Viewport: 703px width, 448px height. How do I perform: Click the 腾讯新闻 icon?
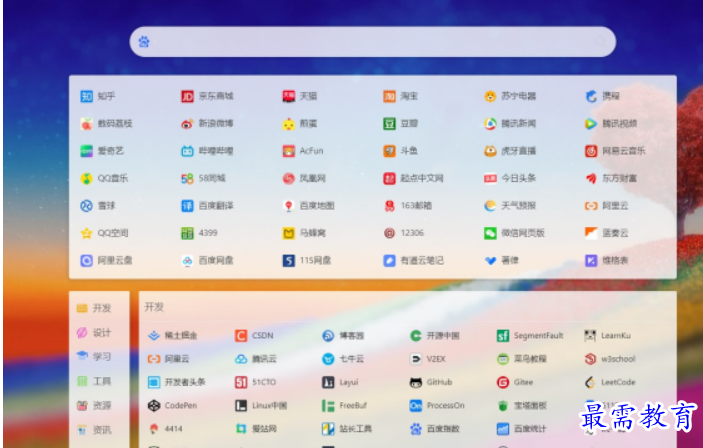click(490, 123)
